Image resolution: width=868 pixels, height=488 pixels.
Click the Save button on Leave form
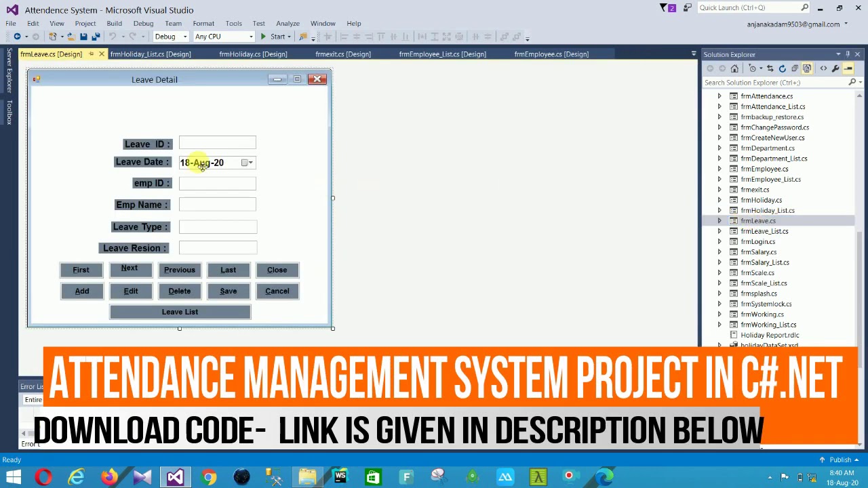tap(229, 291)
